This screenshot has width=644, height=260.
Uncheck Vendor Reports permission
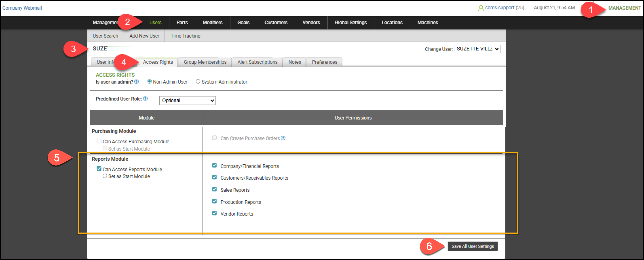[x=214, y=213]
